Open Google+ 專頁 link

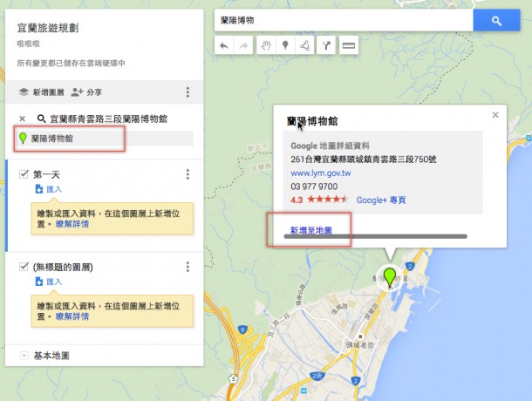[x=381, y=200]
